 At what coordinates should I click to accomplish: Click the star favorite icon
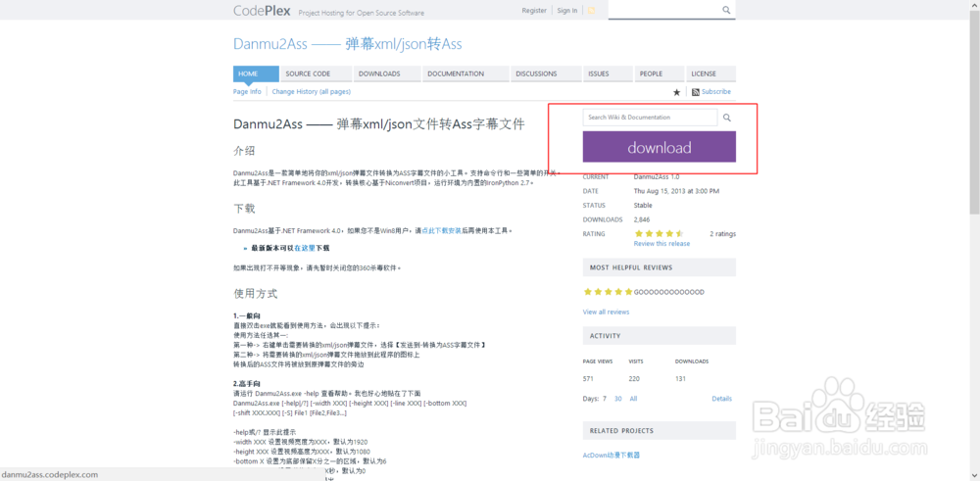coord(676,92)
